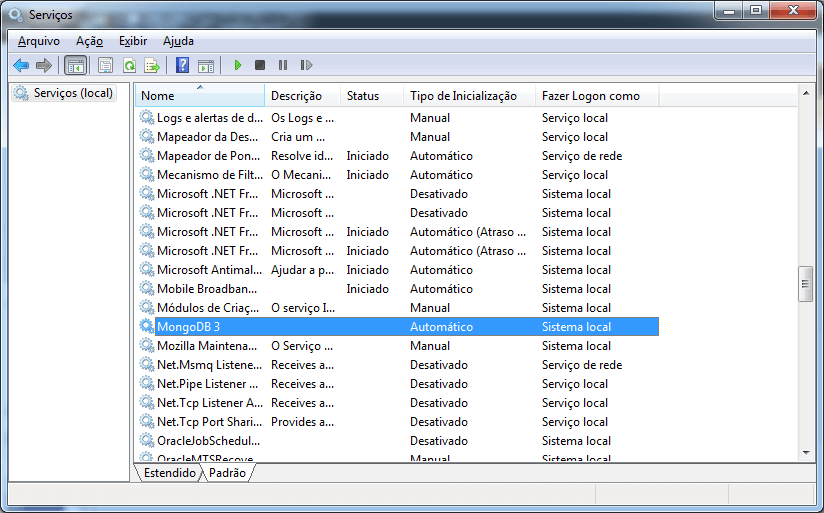The width and height of the screenshot is (824, 513).
Task: Pause the service with the pause icon
Action: tap(283, 65)
